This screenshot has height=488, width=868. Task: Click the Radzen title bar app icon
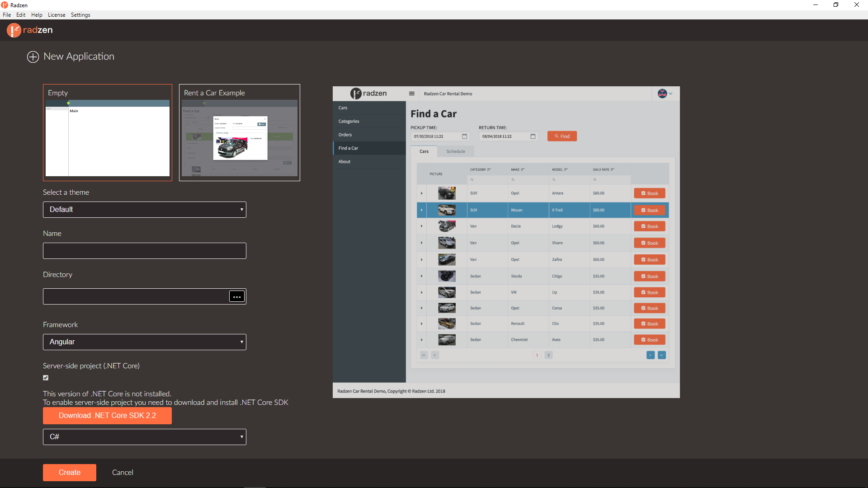[5, 5]
